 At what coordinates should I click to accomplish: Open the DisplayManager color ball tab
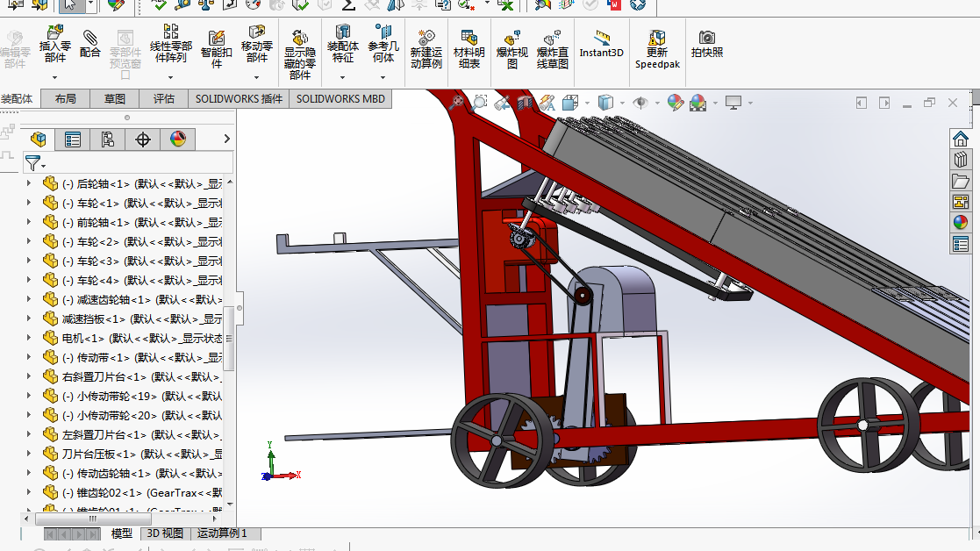click(x=177, y=140)
